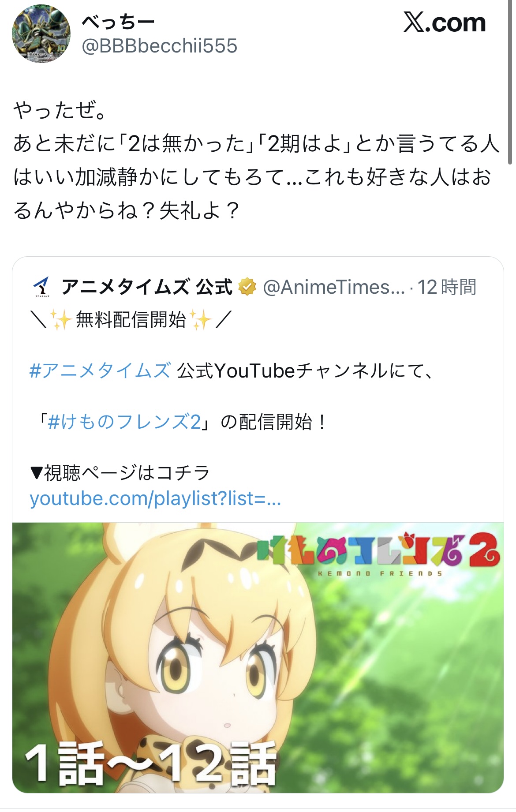Click the 1話〜12話 caption on the image
516x812 pixels.
pyautogui.click(x=150, y=763)
